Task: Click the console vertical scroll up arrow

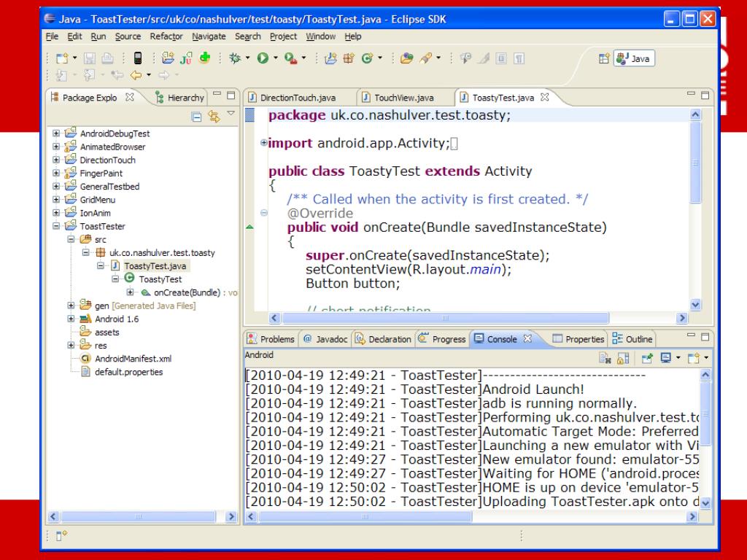Action: click(705, 375)
